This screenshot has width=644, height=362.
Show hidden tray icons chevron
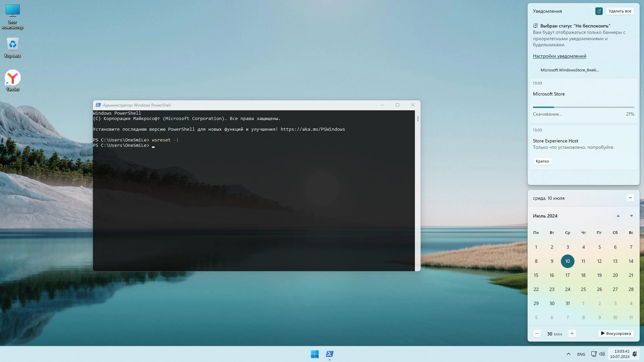tap(568, 354)
